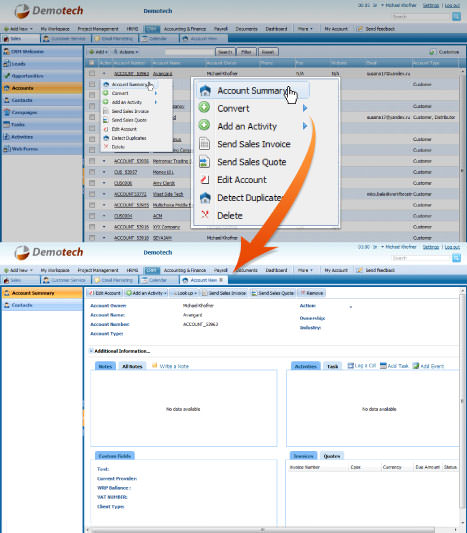Tick the checkbox for row CUS0004

tap(92, 216)
